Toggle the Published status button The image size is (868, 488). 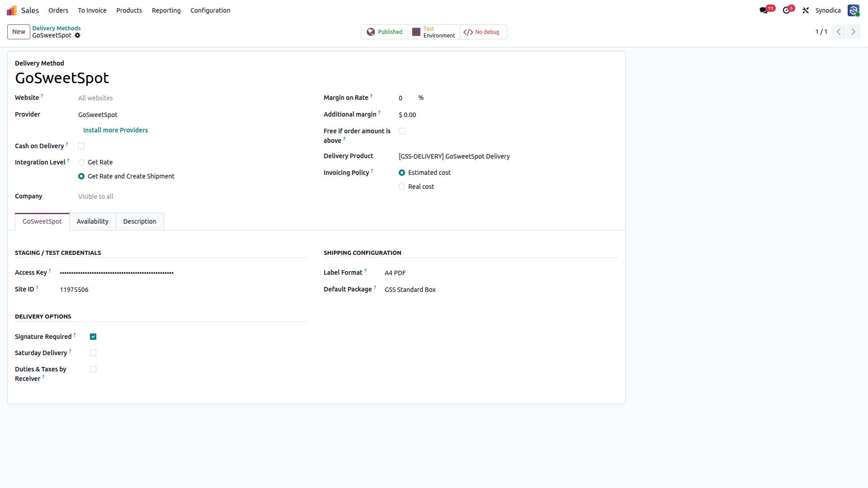click(385, 32)
